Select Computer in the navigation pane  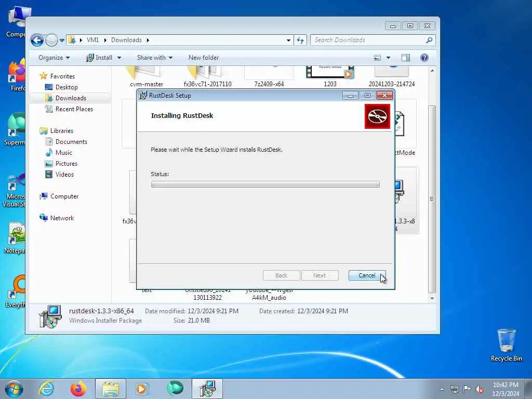click(59, 196)
